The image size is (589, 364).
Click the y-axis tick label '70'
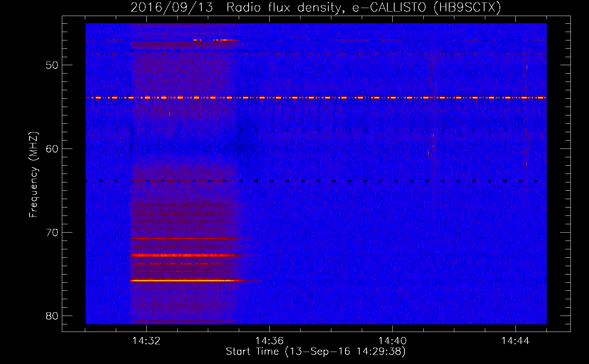[52, 233]
